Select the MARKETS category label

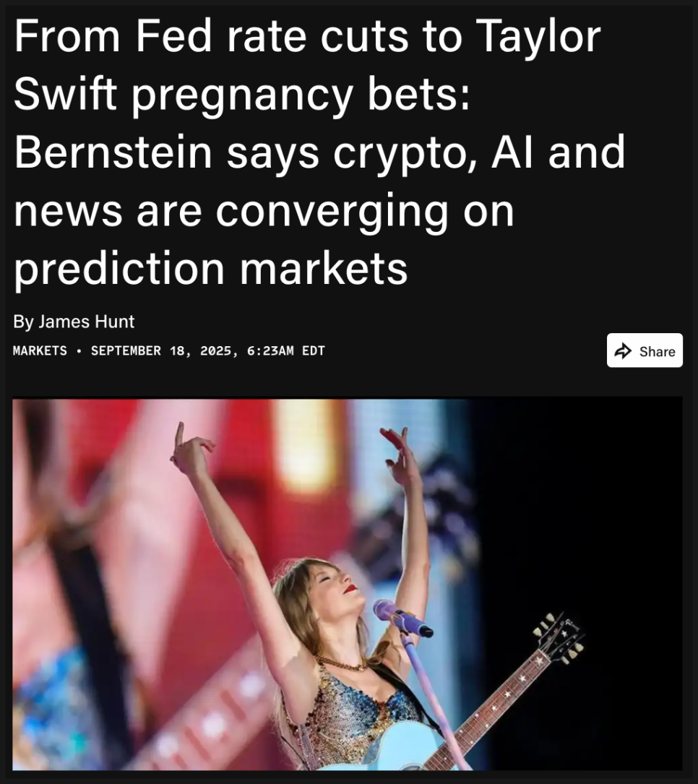(x=40, y=350)
